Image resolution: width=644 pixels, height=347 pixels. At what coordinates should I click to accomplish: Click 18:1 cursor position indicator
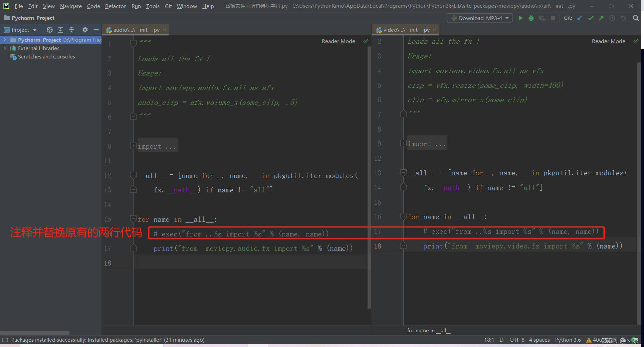489,340
